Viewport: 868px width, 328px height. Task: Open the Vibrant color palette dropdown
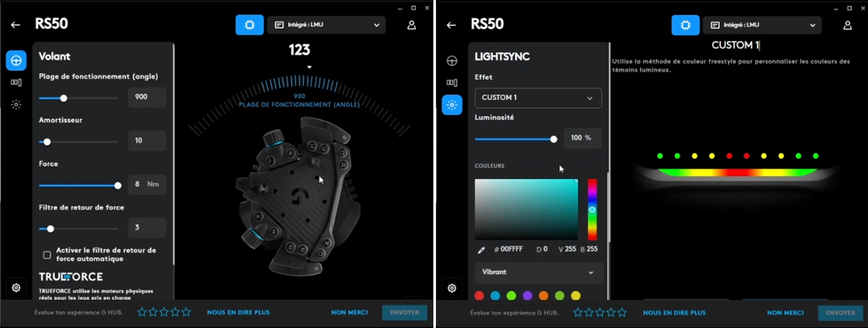click(x=538, y=272)
